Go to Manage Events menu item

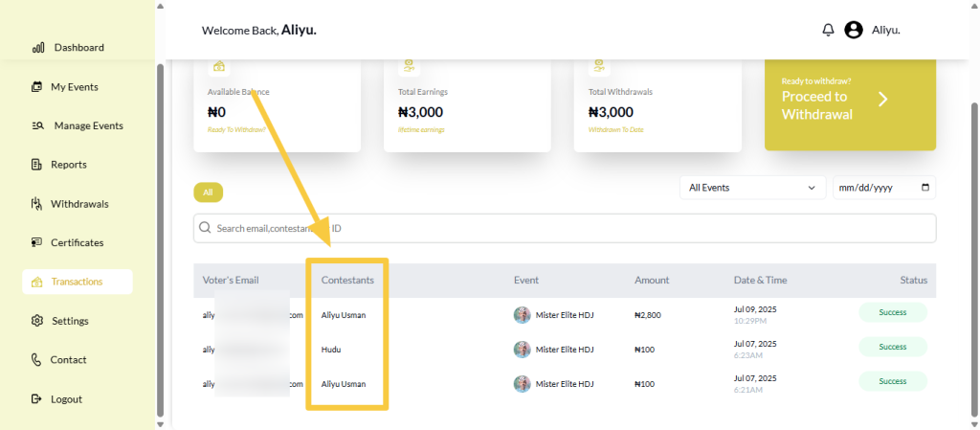pyautogui.click(x=88, y=125)
